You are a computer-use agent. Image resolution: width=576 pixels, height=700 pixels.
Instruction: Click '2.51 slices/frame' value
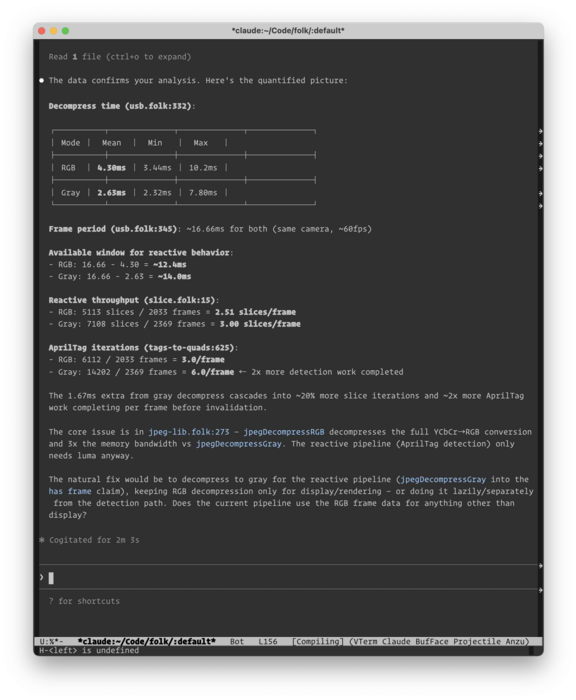(x=255, y=312)
